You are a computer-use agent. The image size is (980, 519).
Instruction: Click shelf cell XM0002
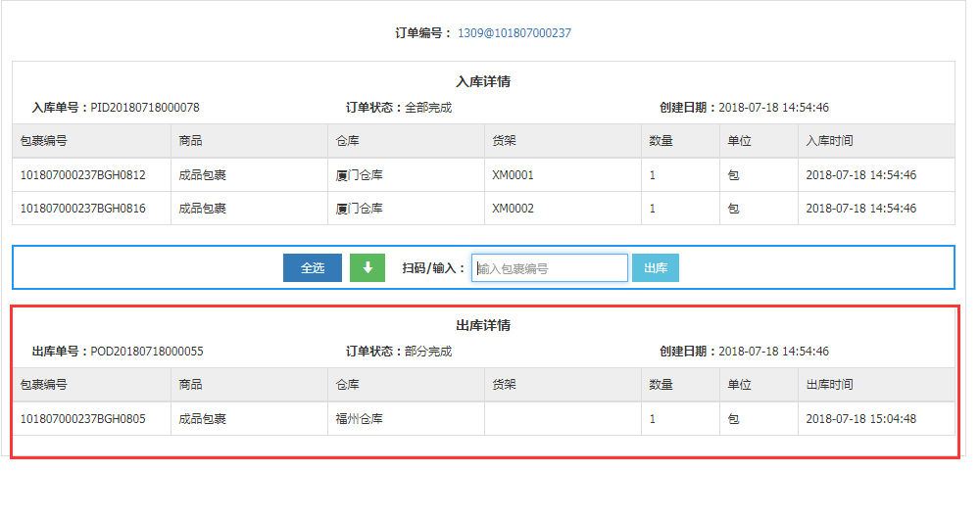click(x=513, y=209)
